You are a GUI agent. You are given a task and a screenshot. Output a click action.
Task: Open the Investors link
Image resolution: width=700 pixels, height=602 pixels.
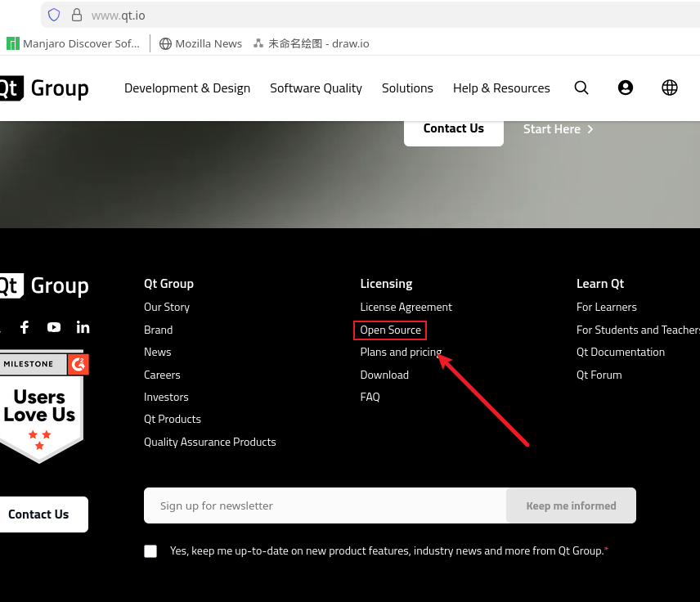[166, 397]
